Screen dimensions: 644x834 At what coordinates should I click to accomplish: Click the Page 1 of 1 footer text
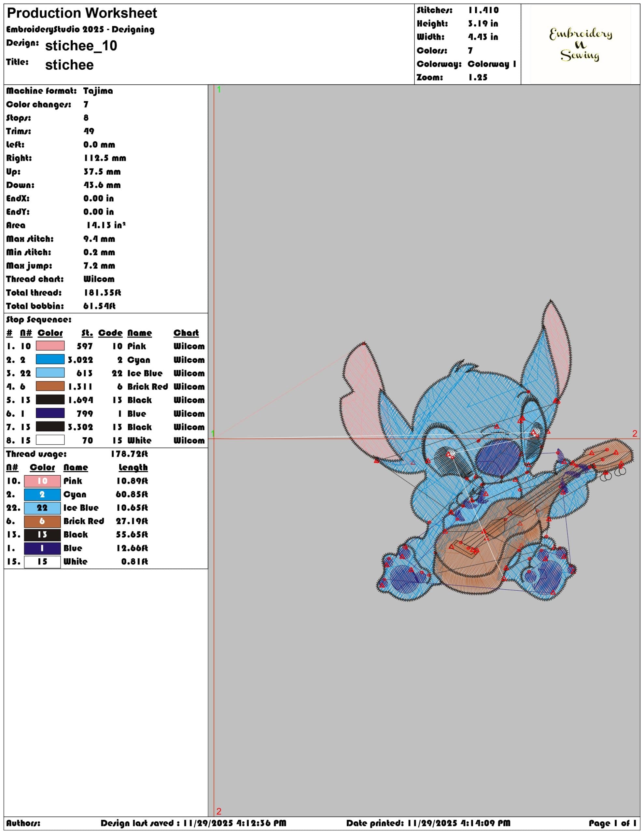(x=612, y=823)
